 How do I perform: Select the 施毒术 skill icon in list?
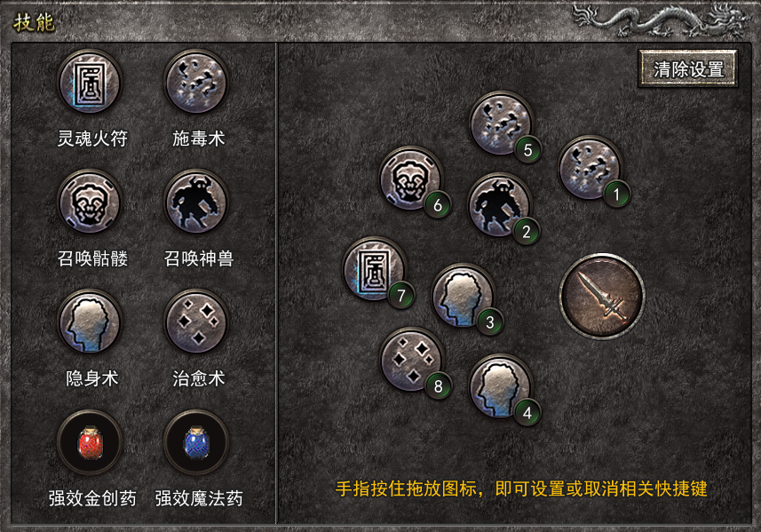196,83
